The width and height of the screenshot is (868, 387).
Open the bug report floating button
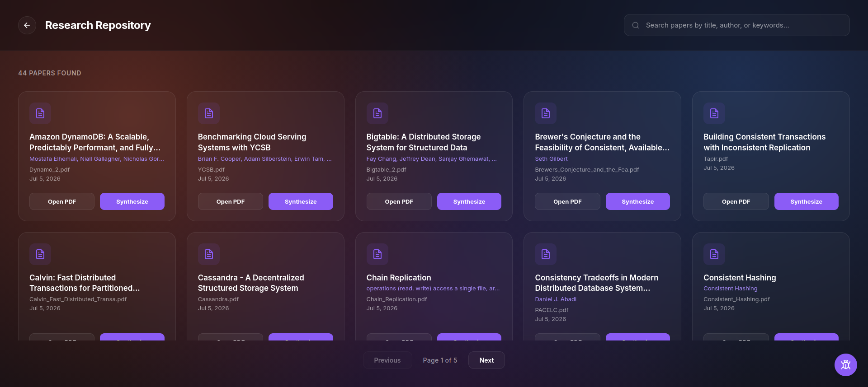click(x=845, y=364)
